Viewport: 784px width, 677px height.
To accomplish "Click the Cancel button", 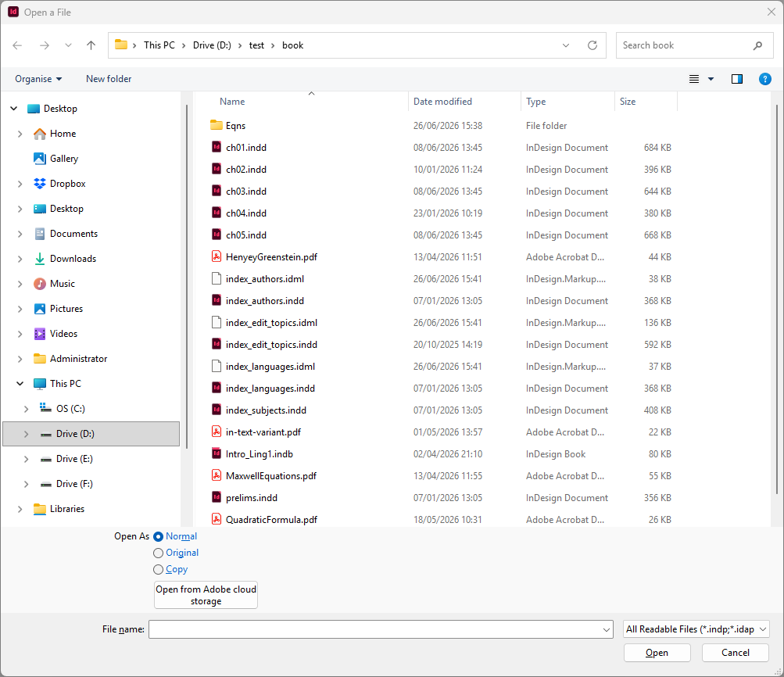I will (735, 653).
